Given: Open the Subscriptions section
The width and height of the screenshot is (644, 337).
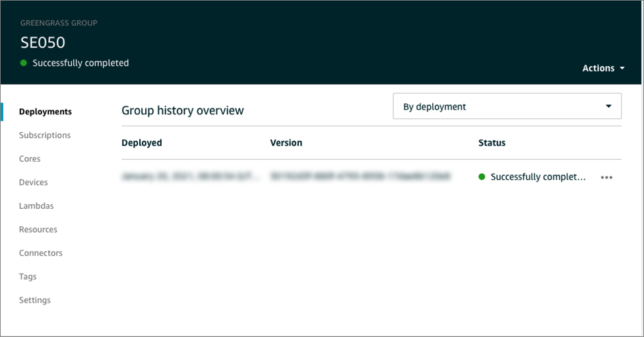Looking at the screenshot, I should click(45, 135).
